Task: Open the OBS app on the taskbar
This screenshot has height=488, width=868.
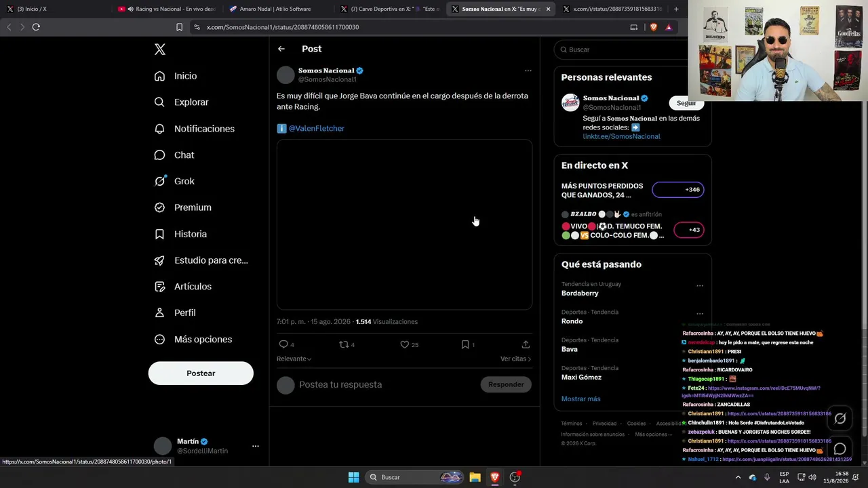Action: (x=515, y=477)
